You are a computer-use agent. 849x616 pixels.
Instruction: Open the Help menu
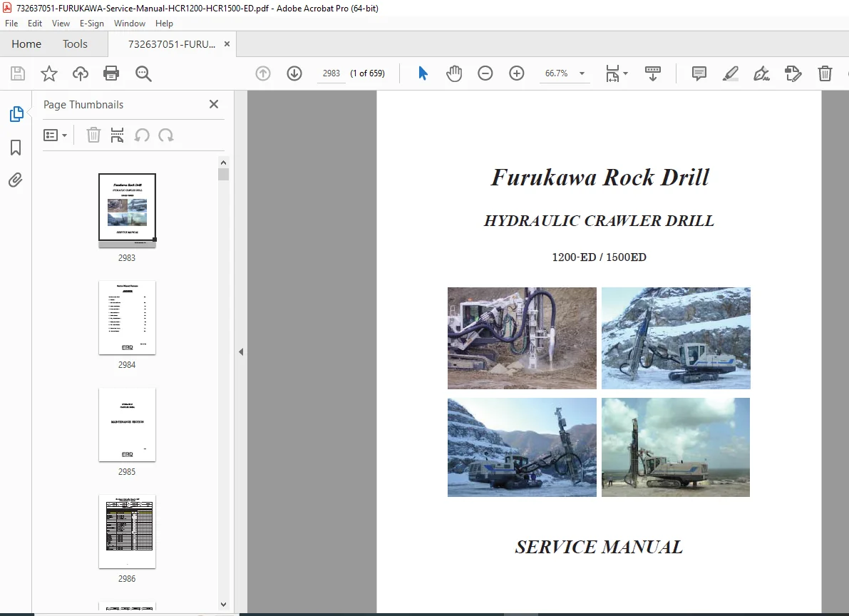click(x=164, y=24)
